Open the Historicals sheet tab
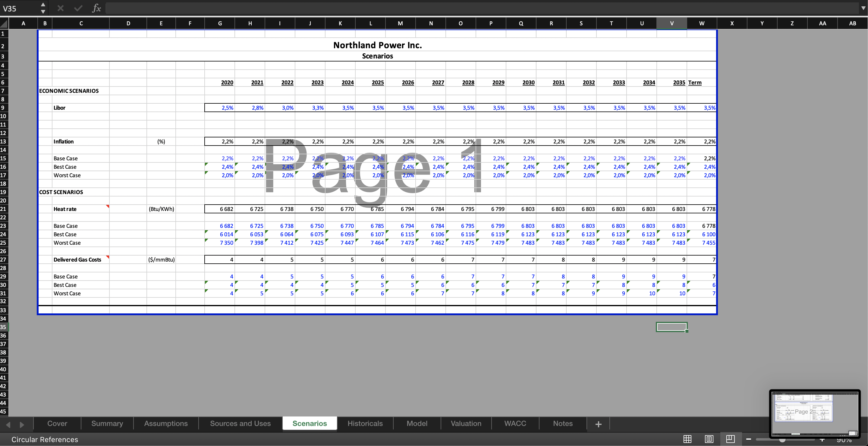 click(x=365, y=423)
